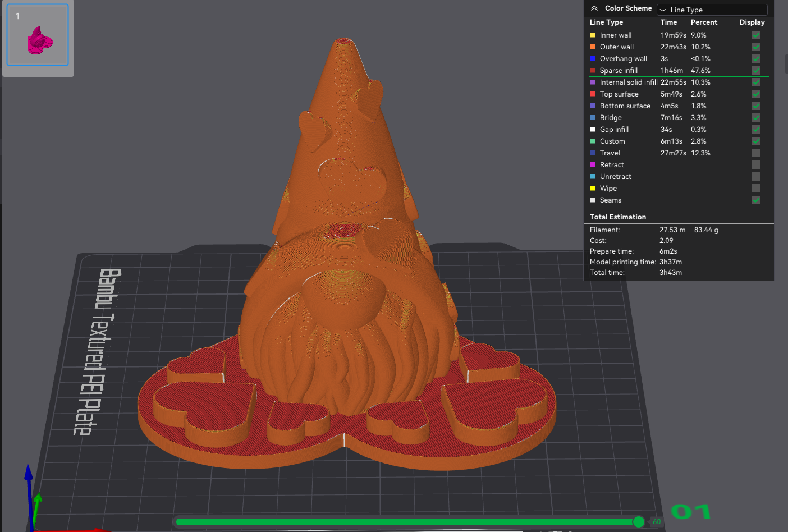Click the Retract magenta color swatch
The width and height of the screenshot is (788, 532).
(593, 164)
